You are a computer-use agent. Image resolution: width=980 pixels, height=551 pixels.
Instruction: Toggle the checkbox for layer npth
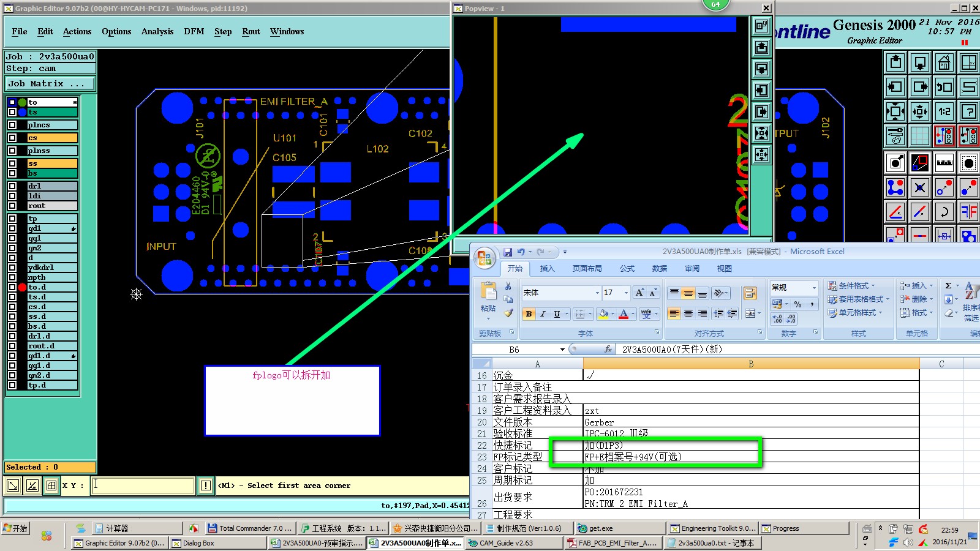click(12, 277)
